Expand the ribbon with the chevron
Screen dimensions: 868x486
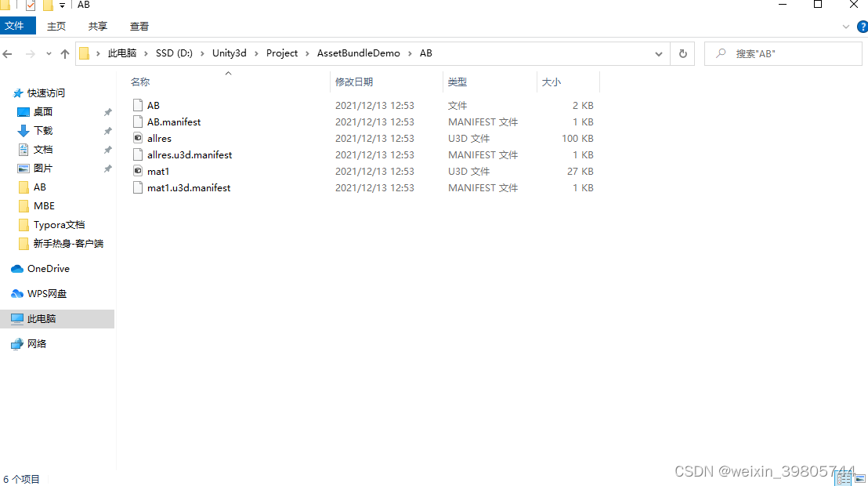tap(846, 27)
